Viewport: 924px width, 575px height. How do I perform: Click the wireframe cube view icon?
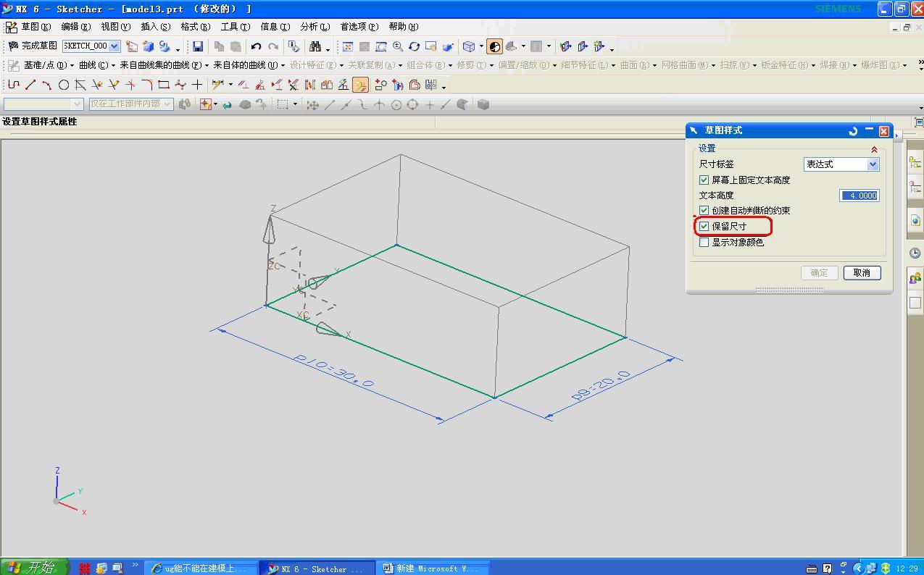(x=469, y=46)
